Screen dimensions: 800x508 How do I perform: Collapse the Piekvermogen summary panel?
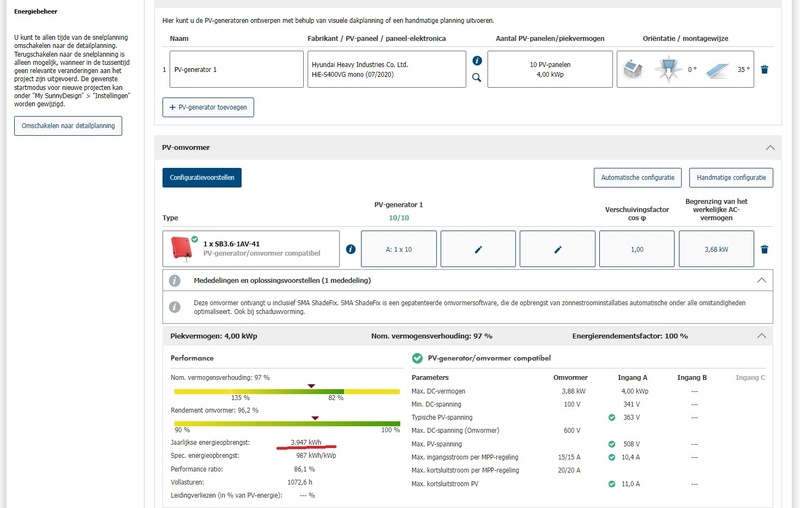point(762,336)
